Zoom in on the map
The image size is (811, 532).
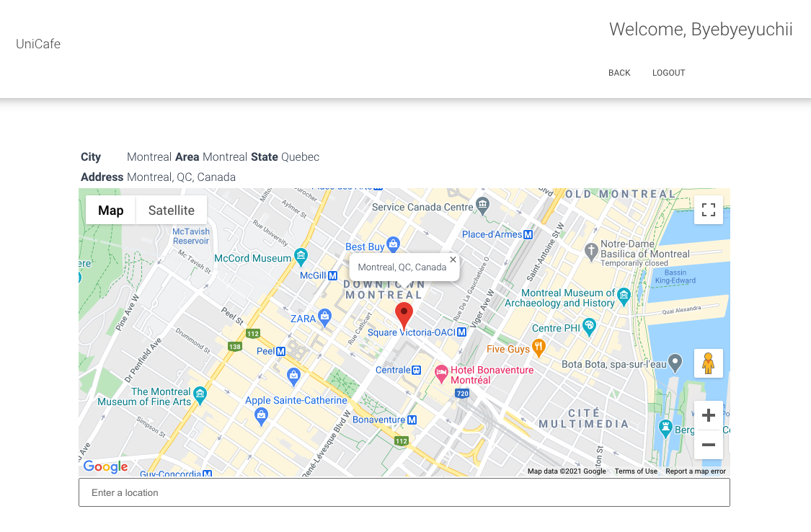coord(709,415)
